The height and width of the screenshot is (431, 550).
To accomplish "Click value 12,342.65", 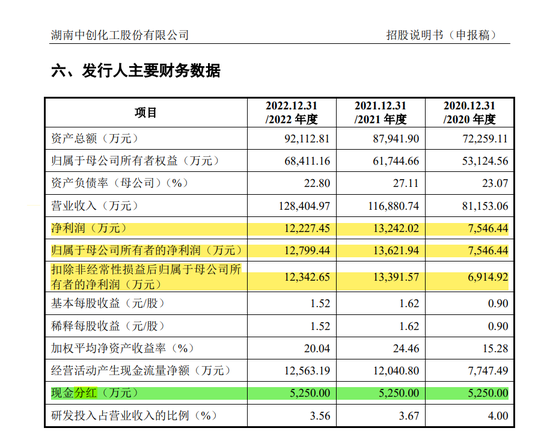I will pyautogui.click(x=307, y=277).
